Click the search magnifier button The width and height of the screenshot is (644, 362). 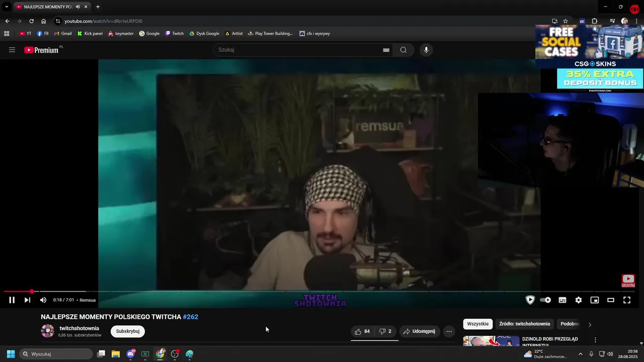tap(403, 50)
